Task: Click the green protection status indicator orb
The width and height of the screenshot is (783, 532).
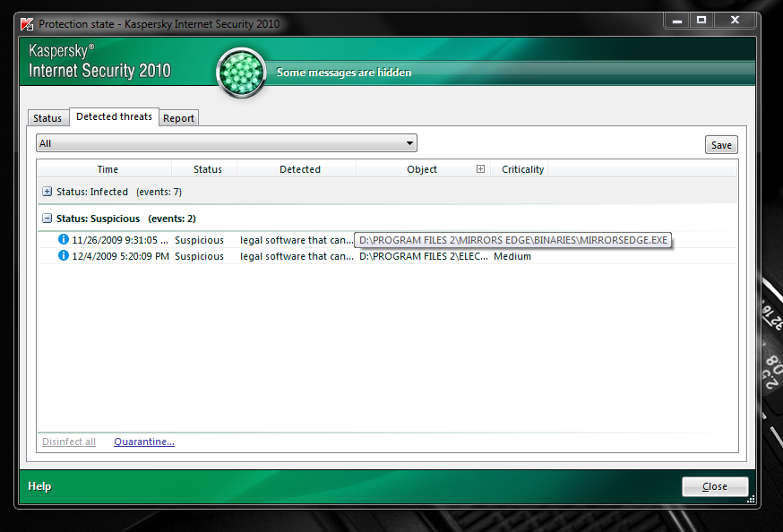Action: [x=241, y=73]
